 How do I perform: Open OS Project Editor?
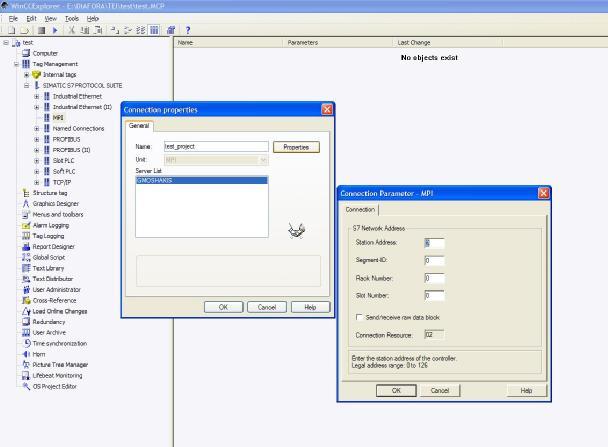[x=55, y=387]
